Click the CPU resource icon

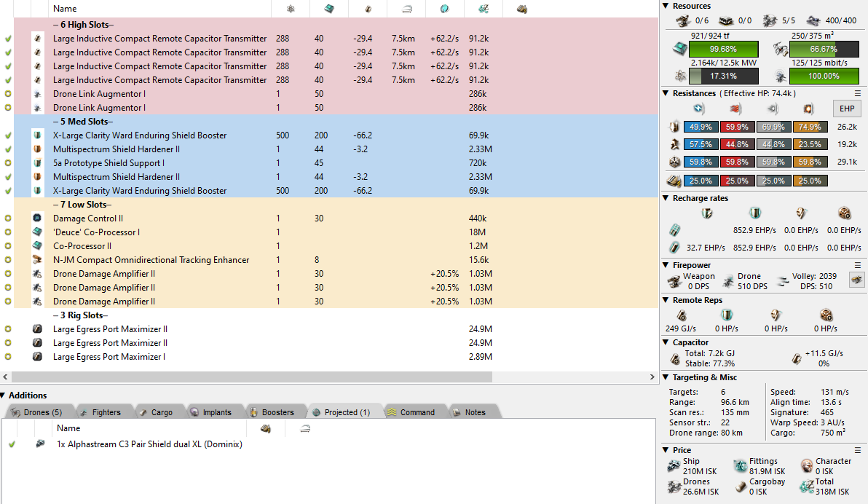pos(679,49)
